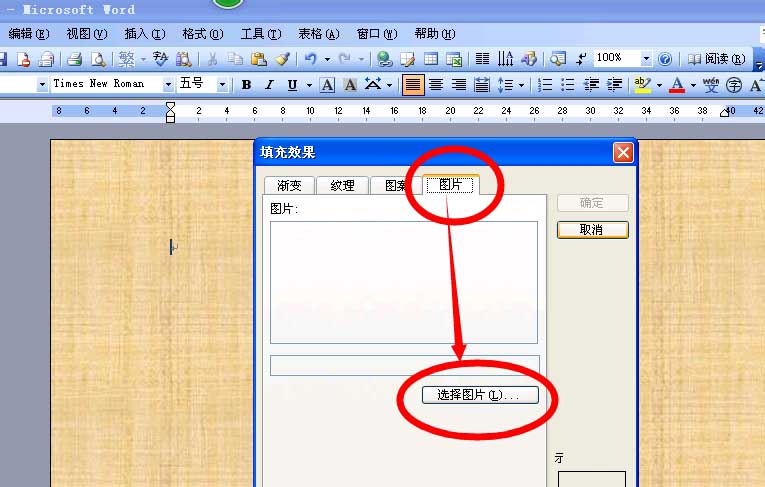Select justified text alignment
This screenshot has height=487, width=765.
pos(413,85)
